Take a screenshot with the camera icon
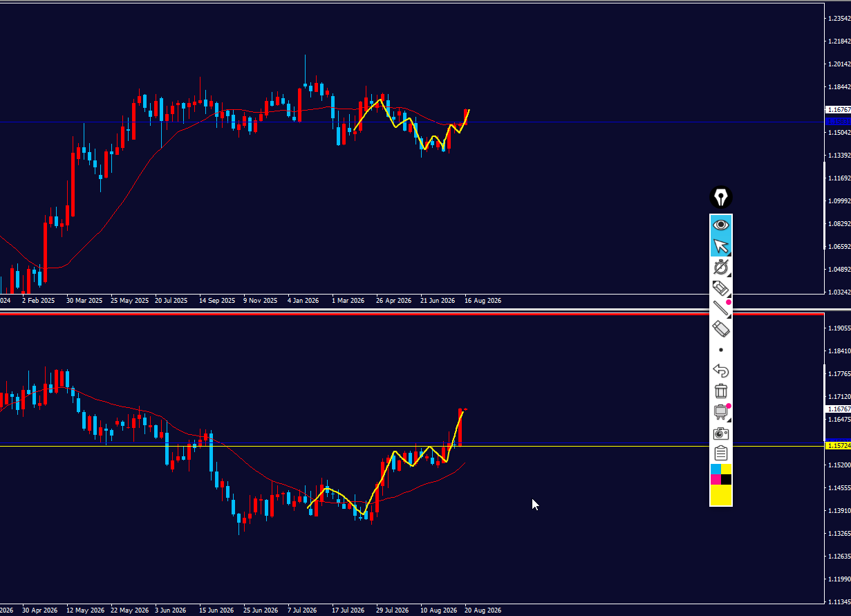This screenshot has height=616, width=851. click(721, 433)
